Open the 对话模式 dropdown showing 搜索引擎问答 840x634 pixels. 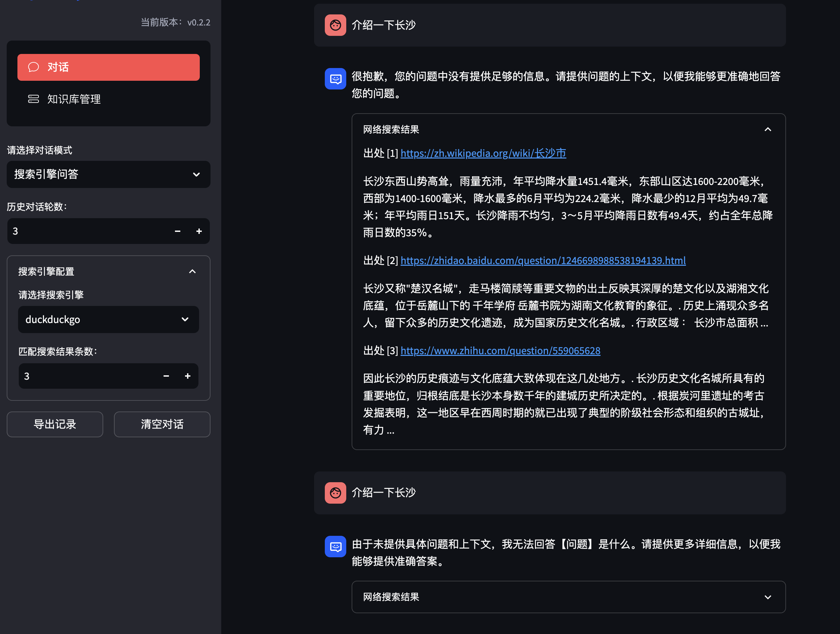point(108,174)
